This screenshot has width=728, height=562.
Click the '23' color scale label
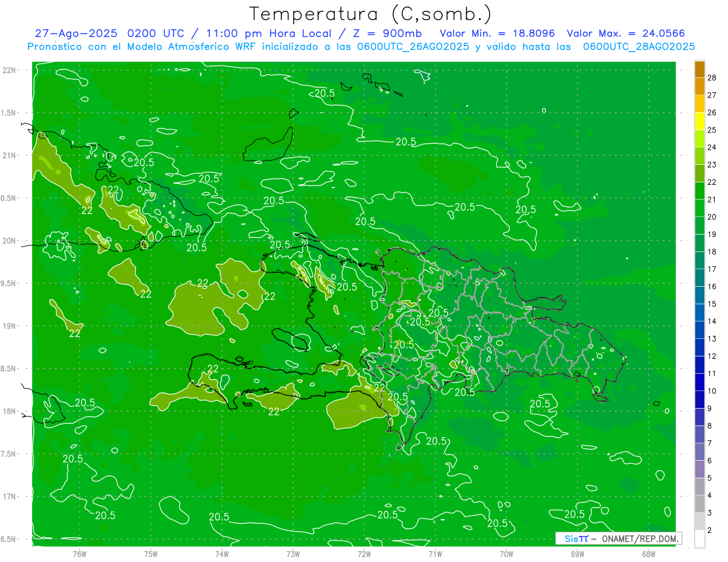tap(712, 165)
